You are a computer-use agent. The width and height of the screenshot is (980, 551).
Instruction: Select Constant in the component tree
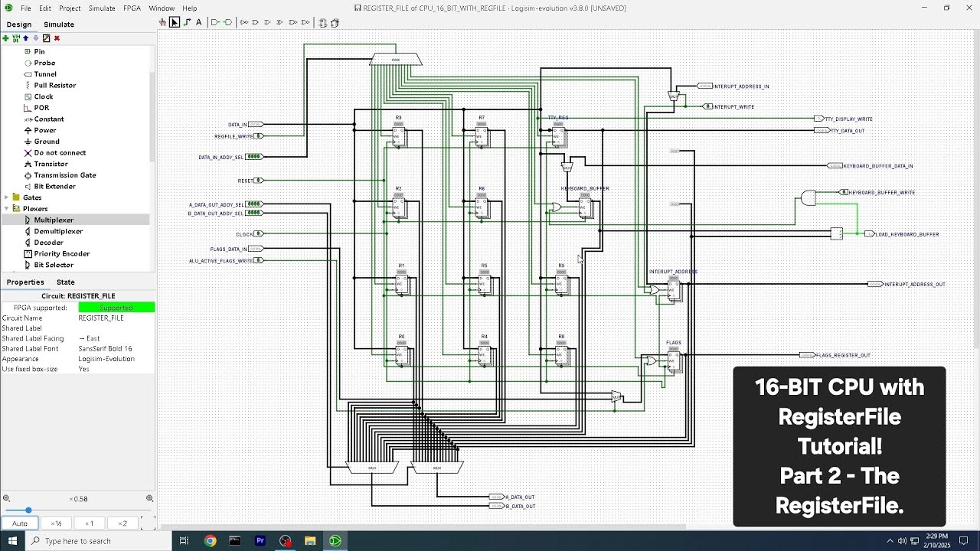[x=49, y=119]
